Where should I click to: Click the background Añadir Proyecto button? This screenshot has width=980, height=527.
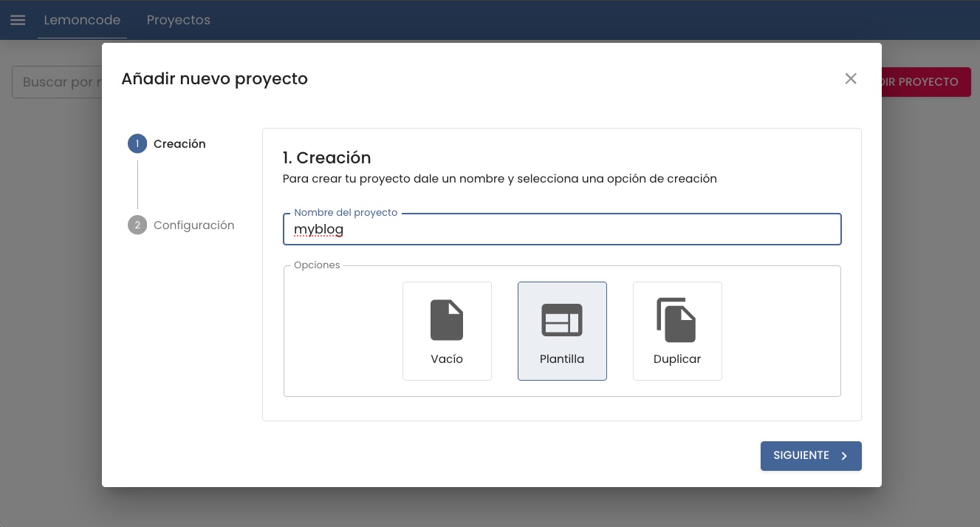[x=926, y=82]
